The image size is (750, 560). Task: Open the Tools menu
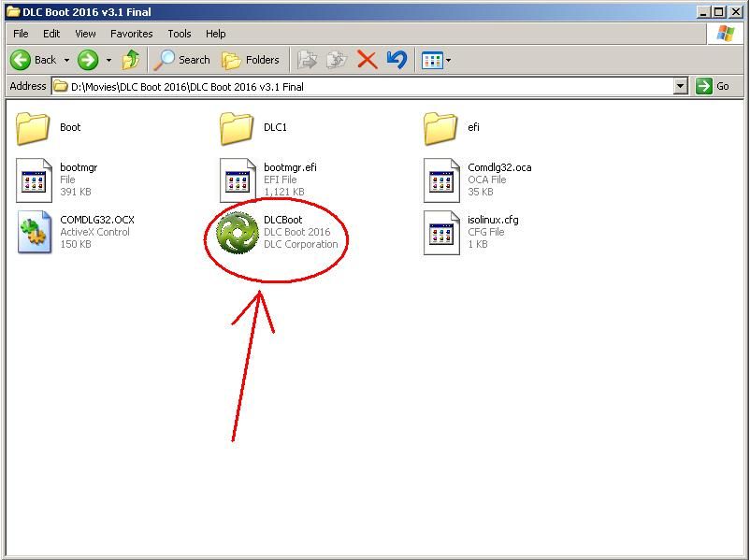[180, 34]
